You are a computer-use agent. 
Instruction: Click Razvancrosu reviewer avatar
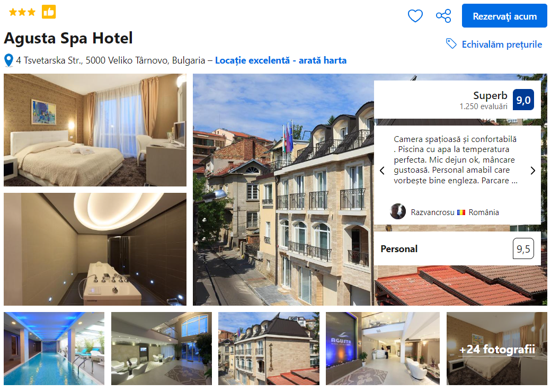[398, 211]
